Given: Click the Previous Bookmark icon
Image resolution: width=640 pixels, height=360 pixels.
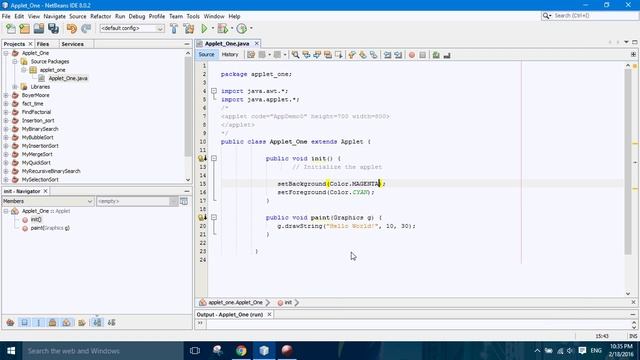Looking at the screenshot, I should tap(352, 55).
